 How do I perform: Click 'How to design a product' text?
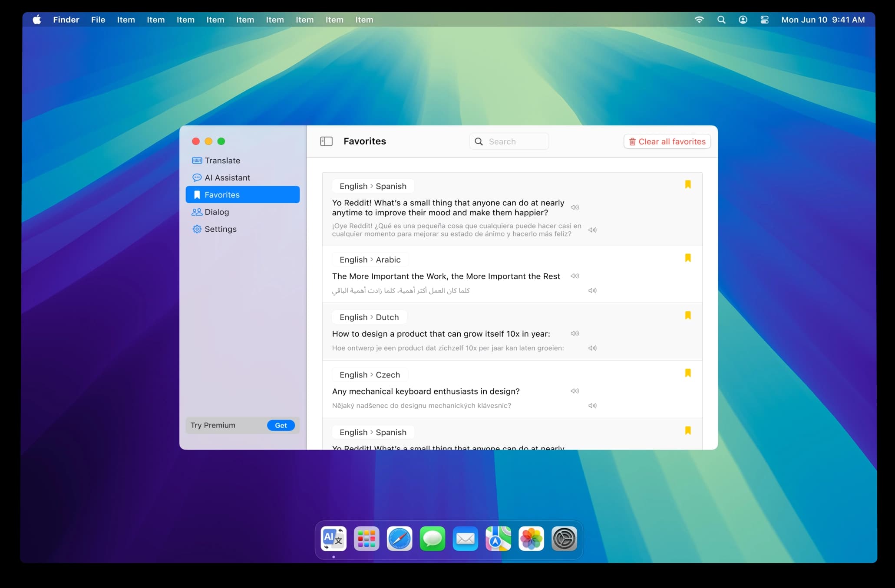pos(441,334)
